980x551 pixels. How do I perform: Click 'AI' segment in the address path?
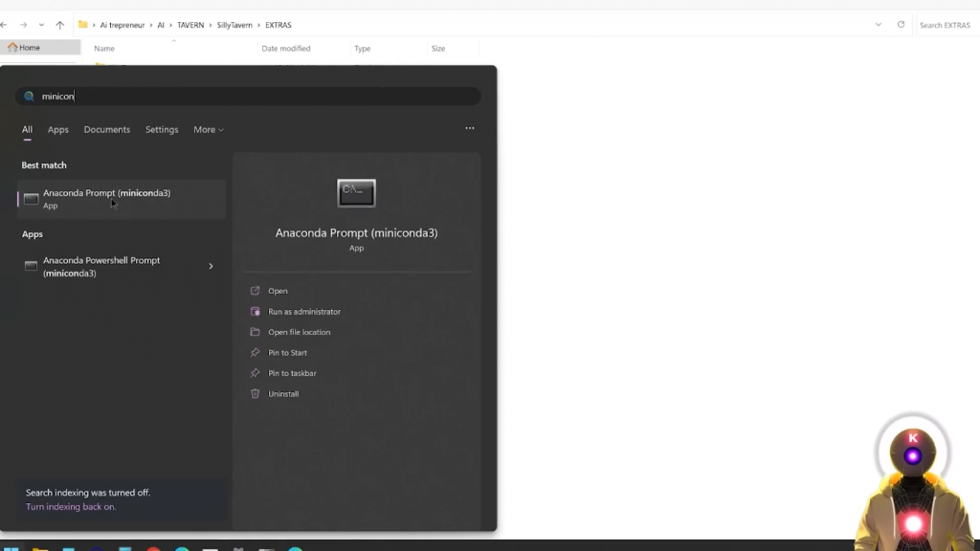click(x=161, y=25)
